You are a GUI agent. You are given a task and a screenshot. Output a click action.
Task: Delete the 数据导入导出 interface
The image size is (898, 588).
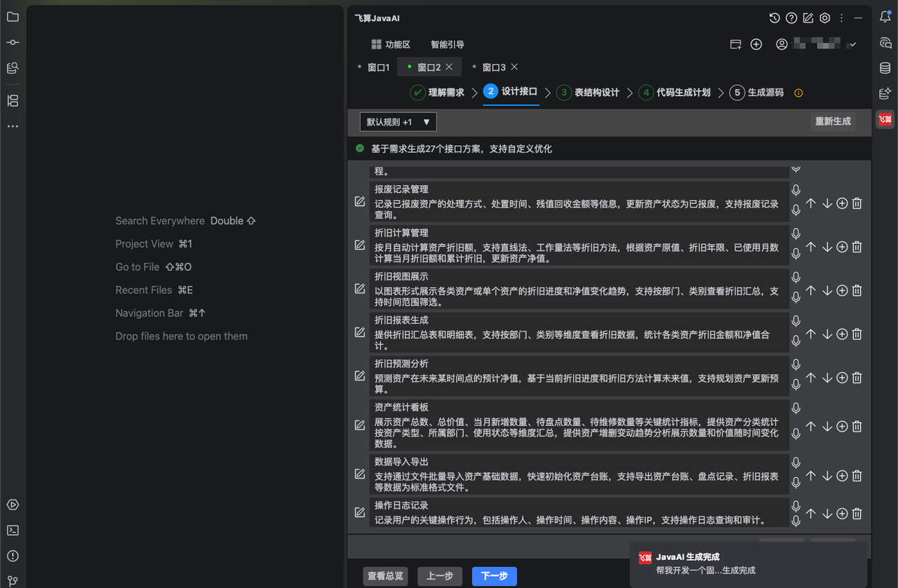857,476
